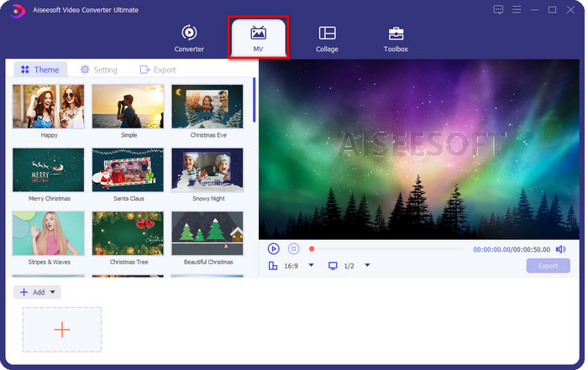Choose the Happy theme thumbnail
The image size is (588, 370).
(49, 107)
